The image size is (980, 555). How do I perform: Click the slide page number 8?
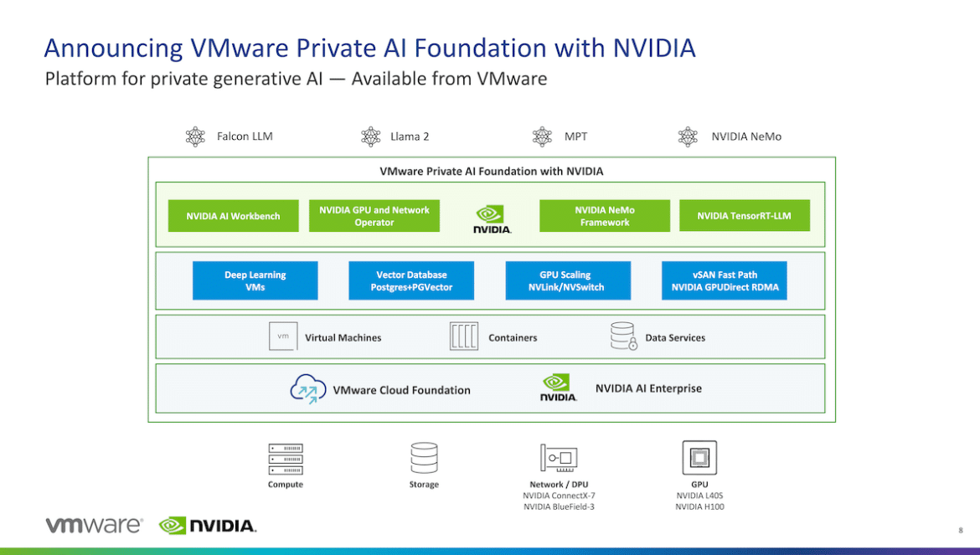961,531
